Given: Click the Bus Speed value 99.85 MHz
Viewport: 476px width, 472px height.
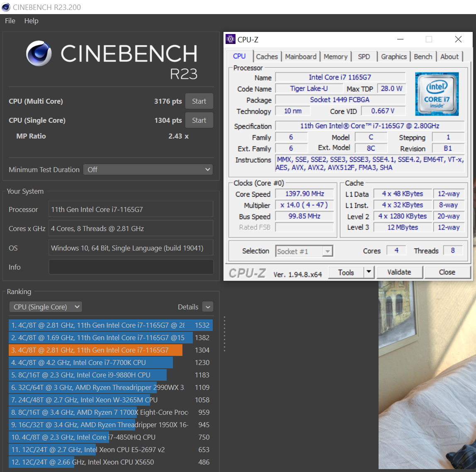Looking at the screenshot, I should point(304,216).
